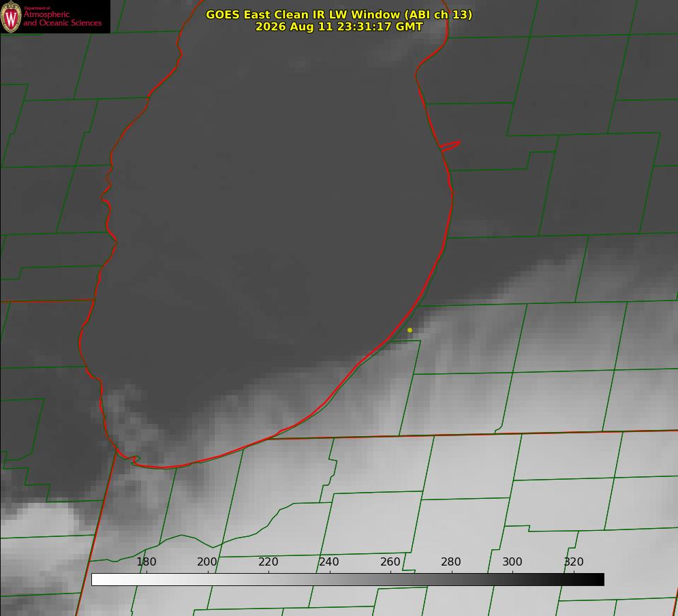Click the 180 label on the colorbar
The width and height of the screenshot is (678, 616).
pos(146,561)
